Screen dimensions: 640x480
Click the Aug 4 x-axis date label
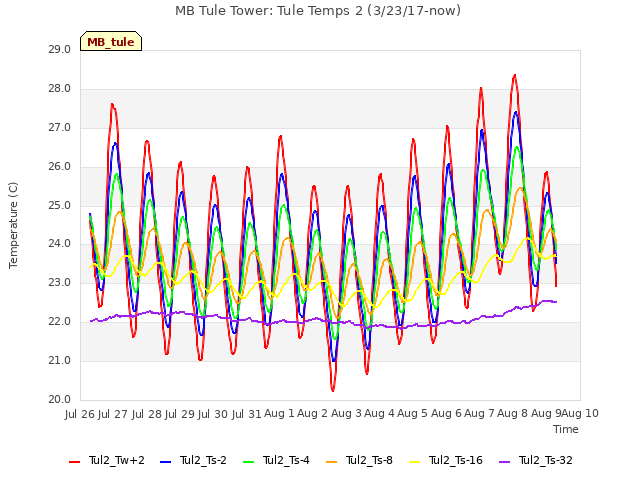click(380, 414)
